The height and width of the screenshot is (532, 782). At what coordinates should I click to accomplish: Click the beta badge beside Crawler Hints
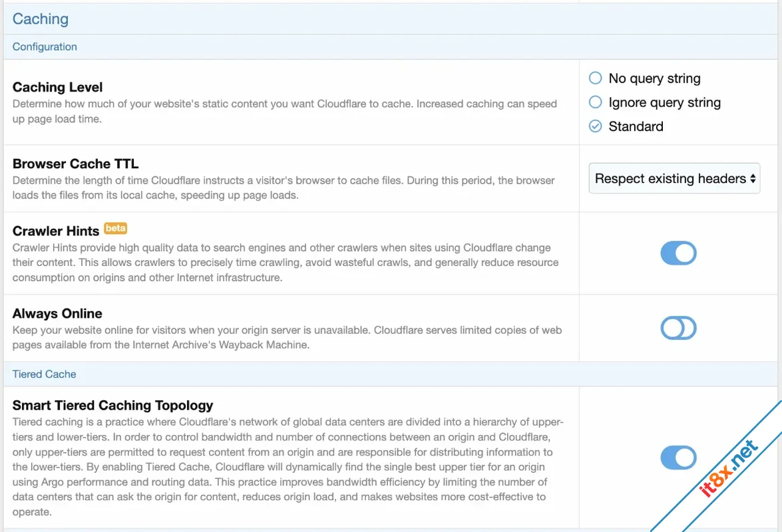[x=116, y=228]
